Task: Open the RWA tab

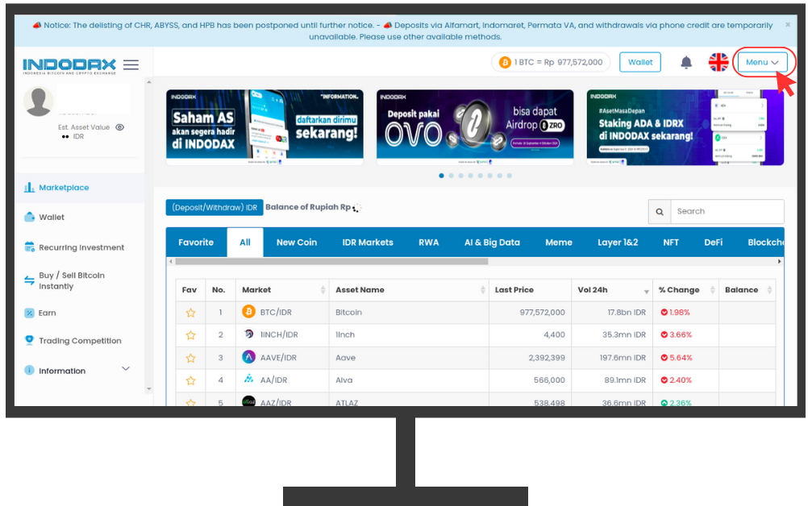Action: pos(429,243)
